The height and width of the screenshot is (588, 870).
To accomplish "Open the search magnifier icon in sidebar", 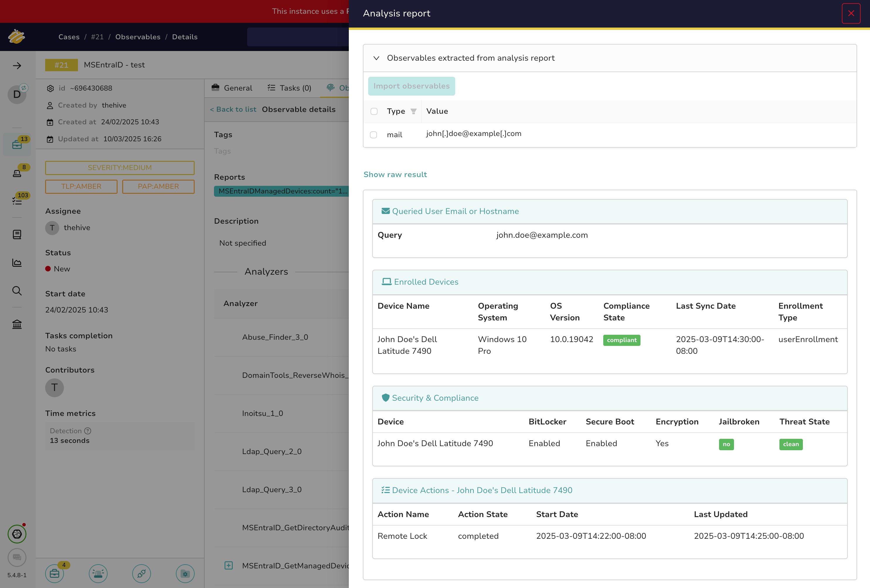I will [x=17, y=291].
